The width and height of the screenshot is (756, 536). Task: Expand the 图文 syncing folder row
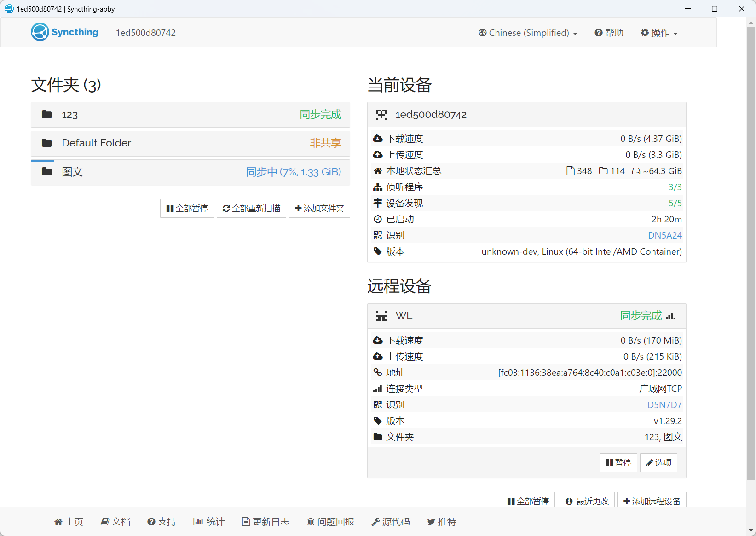click(x=190, y=172)
